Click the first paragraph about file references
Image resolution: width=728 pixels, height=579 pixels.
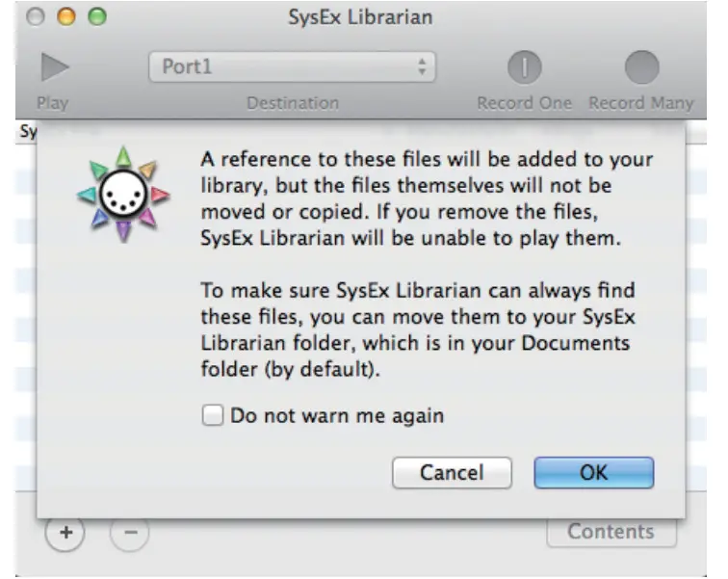pos(426,198)
